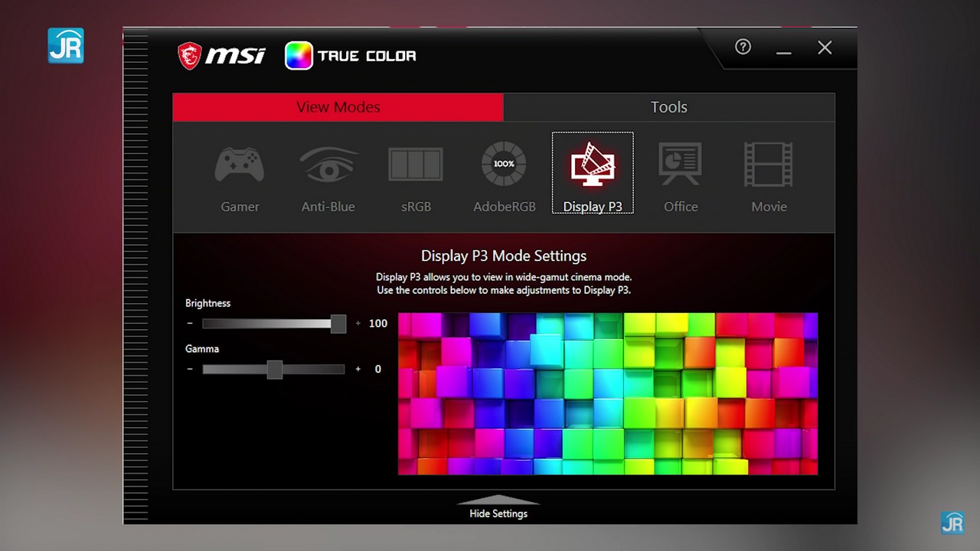Open the help question mark
Screen dimensions: 980x551
tap(743, 47)
